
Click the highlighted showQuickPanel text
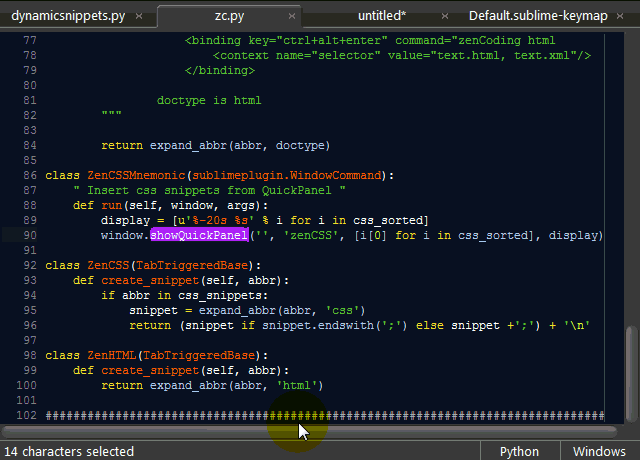(x=199, y=235)
